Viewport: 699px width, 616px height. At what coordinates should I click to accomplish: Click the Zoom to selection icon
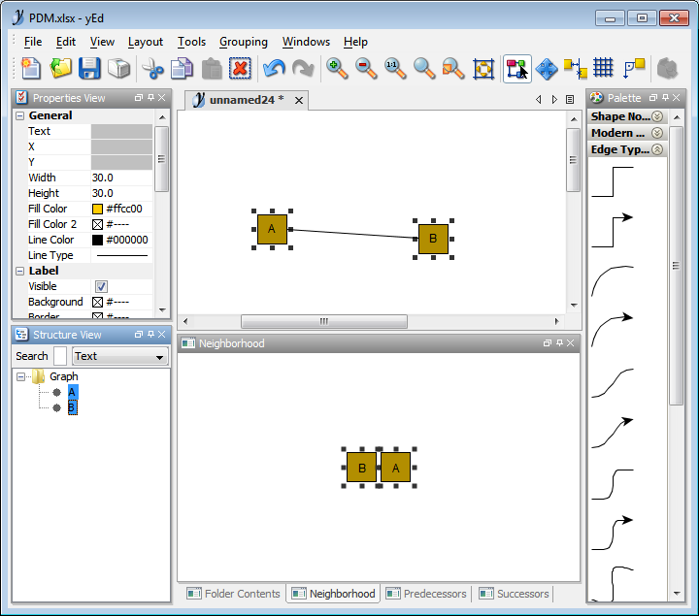point(453,69)
